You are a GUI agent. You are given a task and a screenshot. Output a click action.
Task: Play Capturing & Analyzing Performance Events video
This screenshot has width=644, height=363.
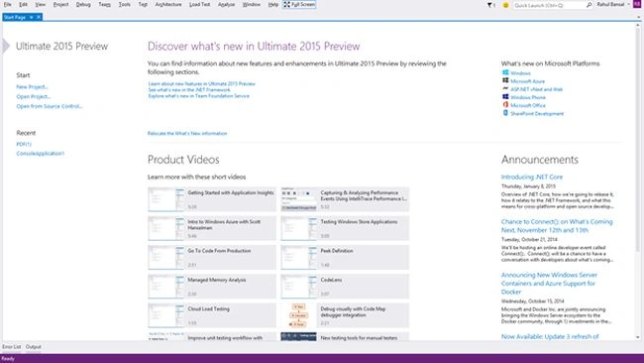(345, 199)
